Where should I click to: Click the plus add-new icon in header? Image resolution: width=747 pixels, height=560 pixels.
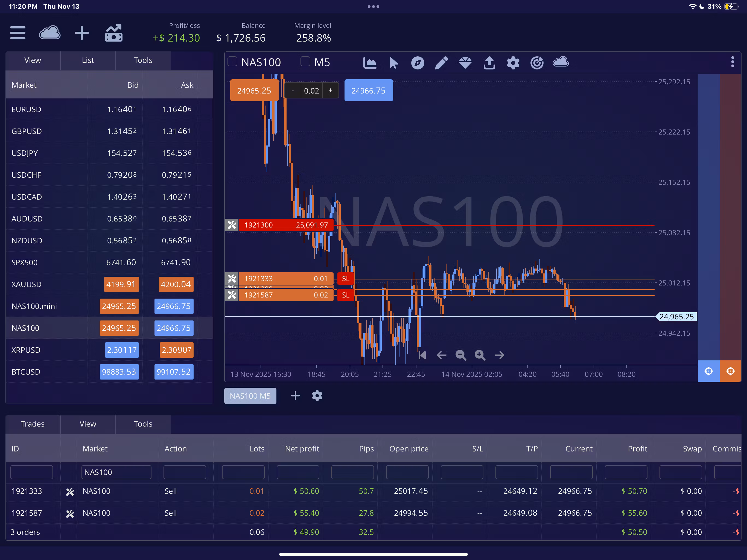(82, 33)
